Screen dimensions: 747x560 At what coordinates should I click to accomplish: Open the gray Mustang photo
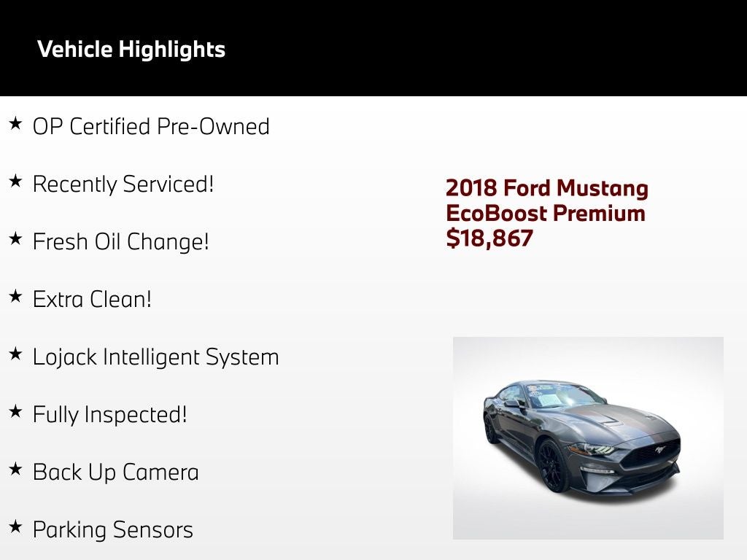(x=588, y=437)
